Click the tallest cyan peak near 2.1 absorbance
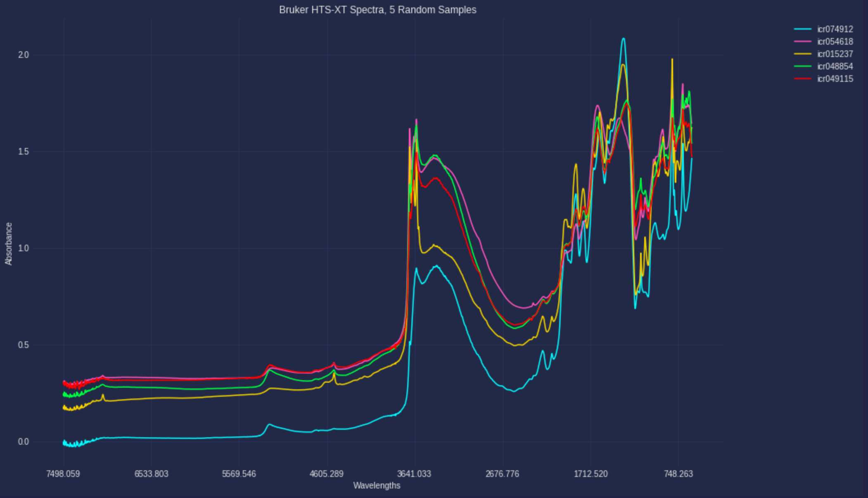Image resolution: width=868 pixels, height=498 pixels. (x=624, y=39)
